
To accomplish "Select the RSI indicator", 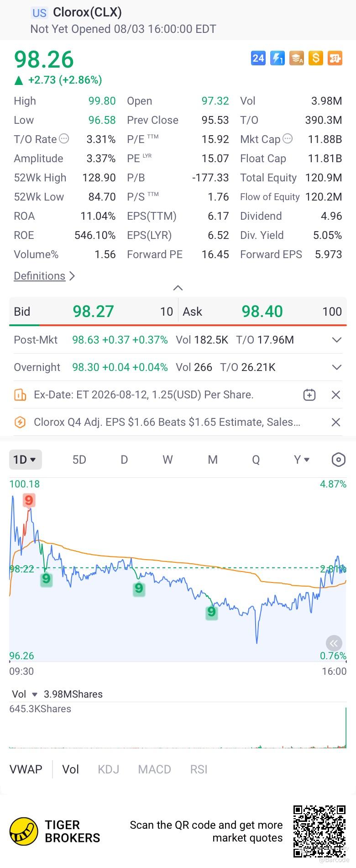I will point(199,769).
